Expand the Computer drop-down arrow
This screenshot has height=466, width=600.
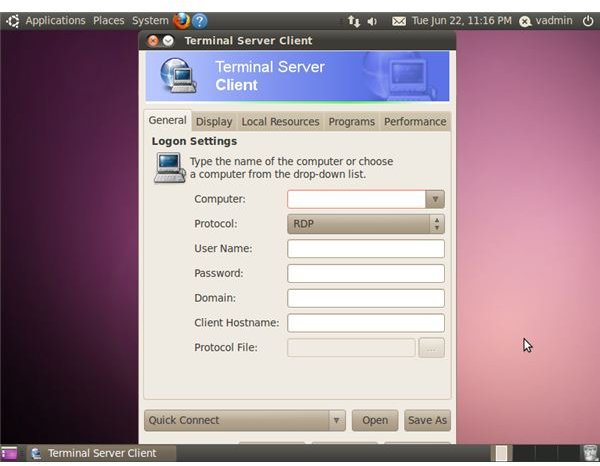point(435,199)
